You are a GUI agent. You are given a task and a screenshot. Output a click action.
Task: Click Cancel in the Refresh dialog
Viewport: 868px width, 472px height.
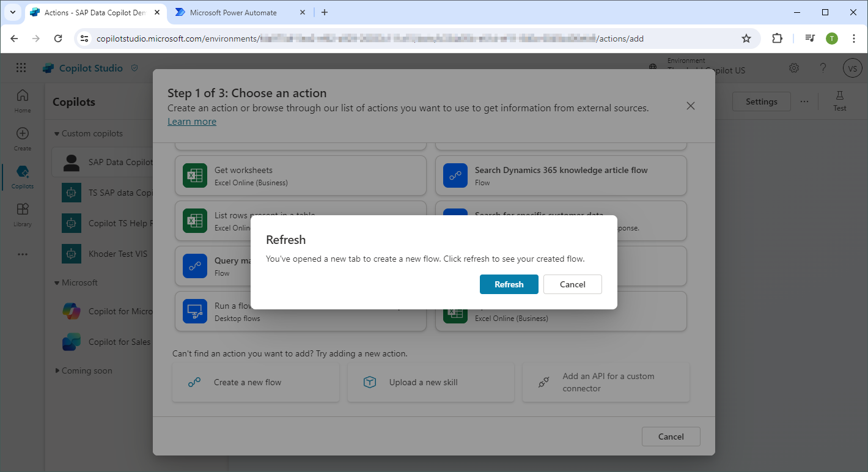572,284
